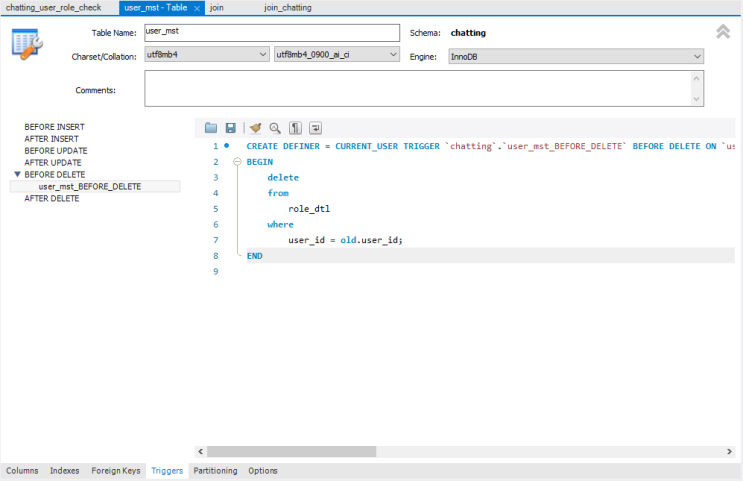This screenshot has height=481, width=743.
Task: Open the chatting_user_role_check tab
Action: pos(54,8)
